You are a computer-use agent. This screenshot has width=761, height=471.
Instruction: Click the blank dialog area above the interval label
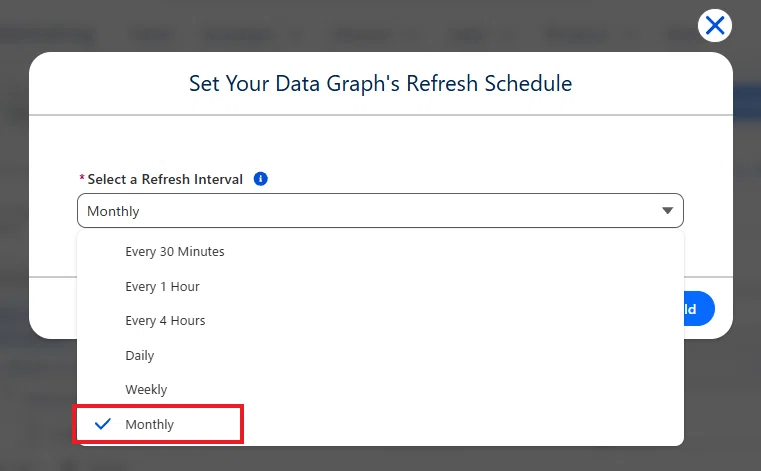[x=380, y=143]
